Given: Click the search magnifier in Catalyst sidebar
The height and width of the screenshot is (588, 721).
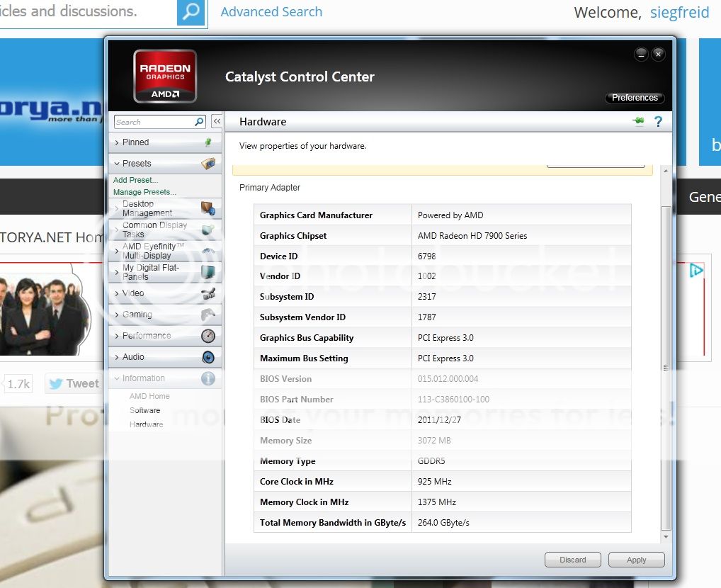Looking at the screenshot, I should [199, 122].
